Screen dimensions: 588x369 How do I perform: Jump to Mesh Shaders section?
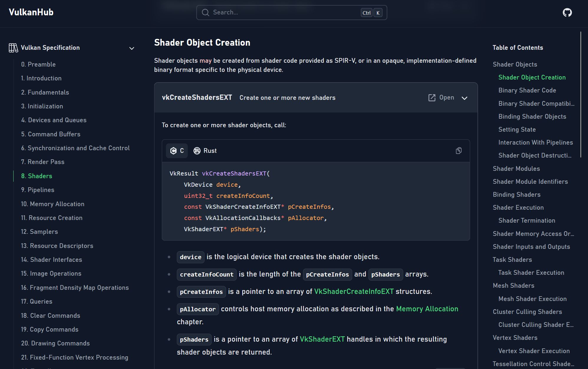pos(513,286)
